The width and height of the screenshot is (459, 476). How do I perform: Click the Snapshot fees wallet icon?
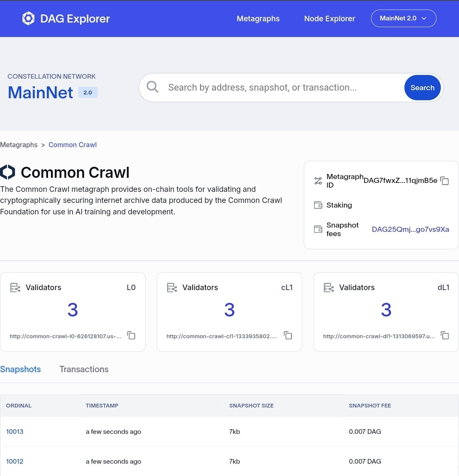pos(318,229)
